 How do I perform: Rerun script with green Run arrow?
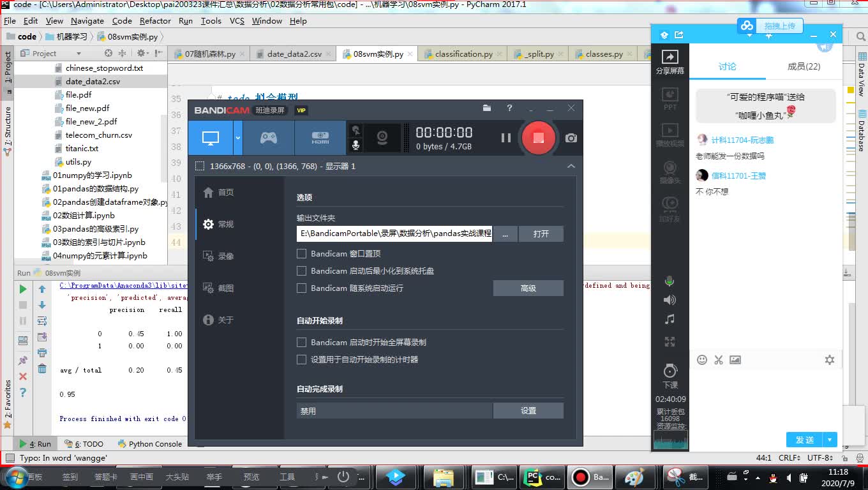[23, 289]
